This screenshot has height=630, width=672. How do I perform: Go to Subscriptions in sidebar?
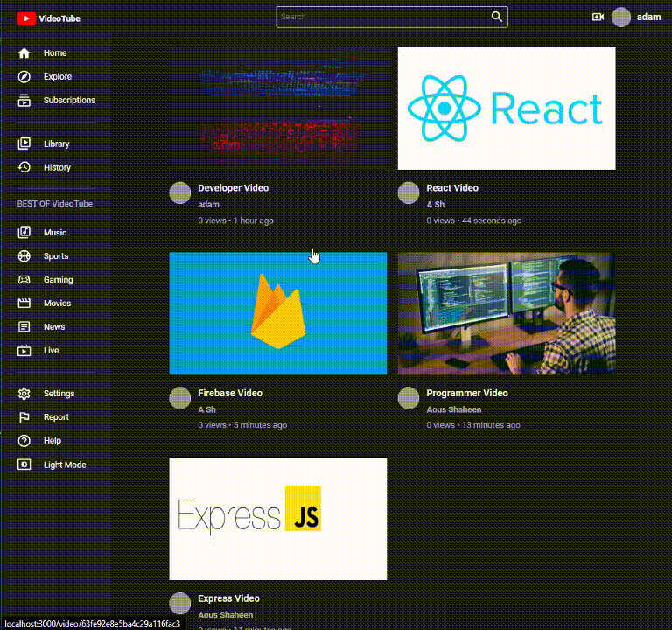(69, 101)
